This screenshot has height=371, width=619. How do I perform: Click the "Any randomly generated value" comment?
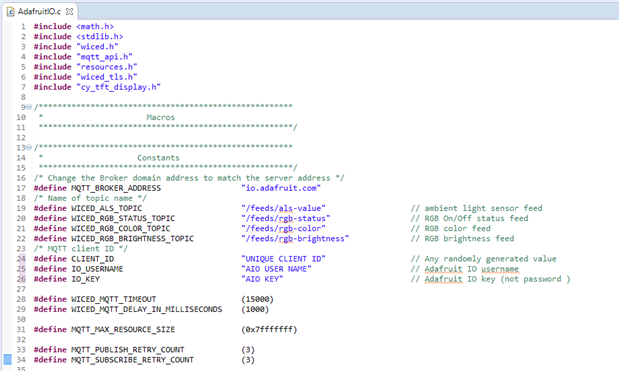point(484,259)
